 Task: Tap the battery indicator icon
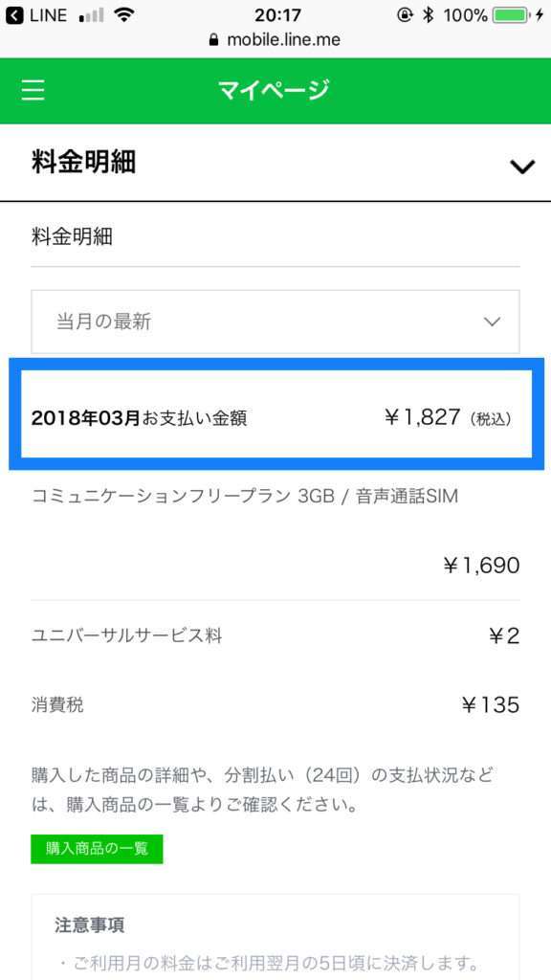(507, 14)
